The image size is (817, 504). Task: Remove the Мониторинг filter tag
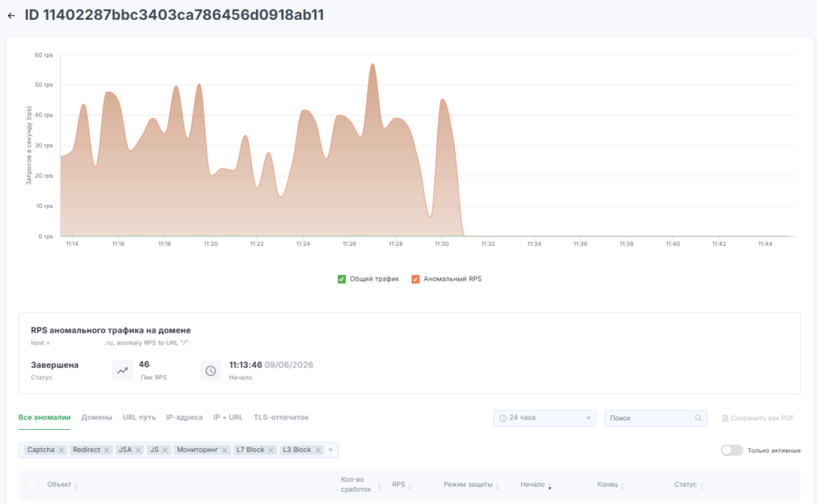tap(224, 450)
